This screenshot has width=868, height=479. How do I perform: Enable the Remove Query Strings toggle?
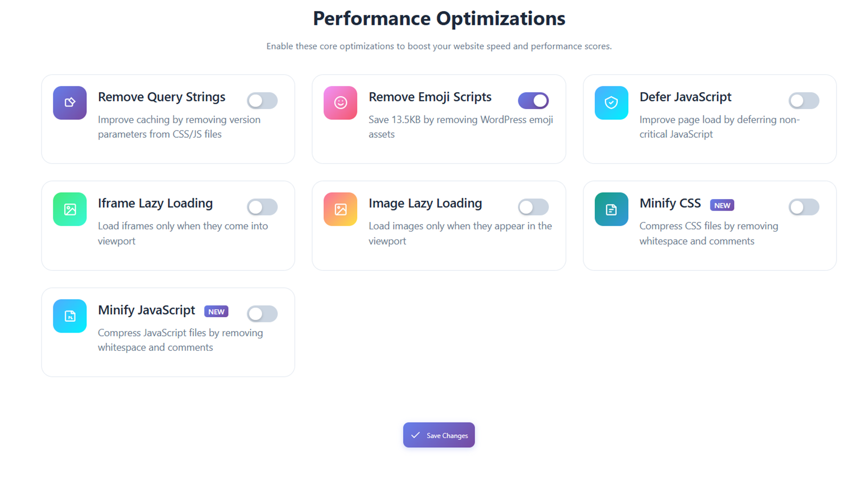click(x=262, y=101)
